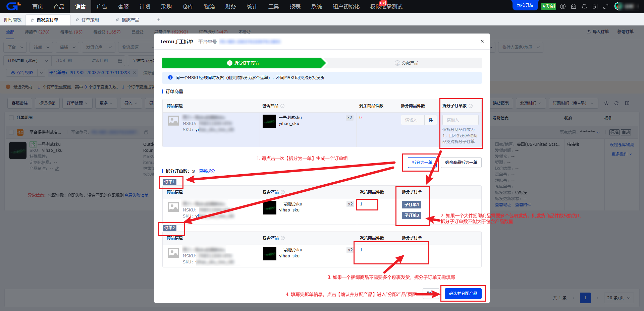Click the 重新拆分 link
Image resolution: width=644 pixels, height=311 pixels.
pos(207,171)
